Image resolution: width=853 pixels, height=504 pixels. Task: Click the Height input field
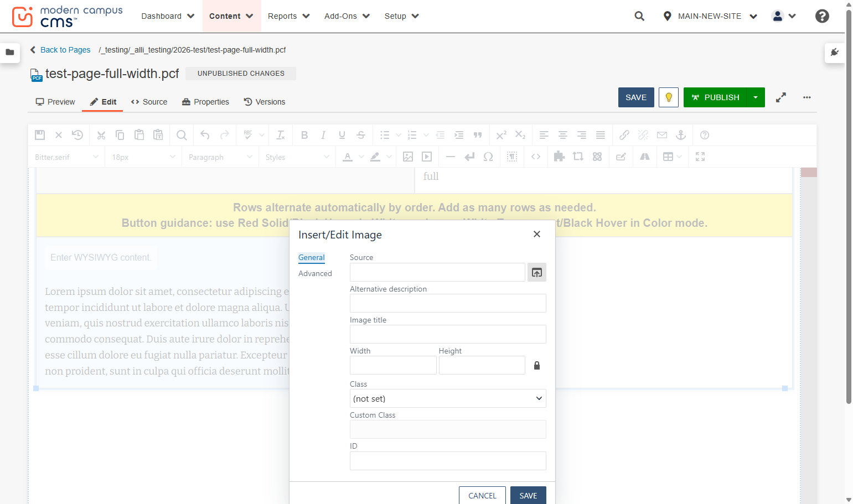(482, 365)
